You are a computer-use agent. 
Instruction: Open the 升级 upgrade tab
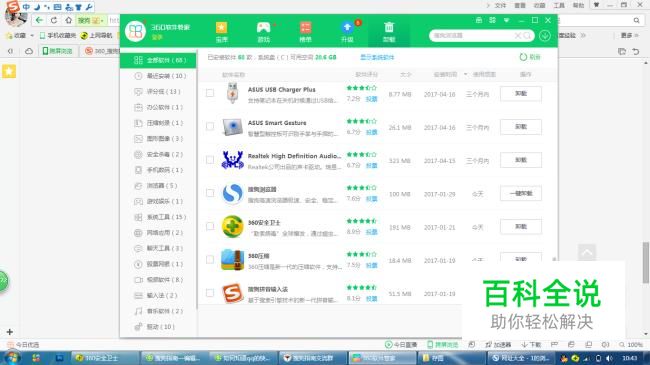point(347,32)
